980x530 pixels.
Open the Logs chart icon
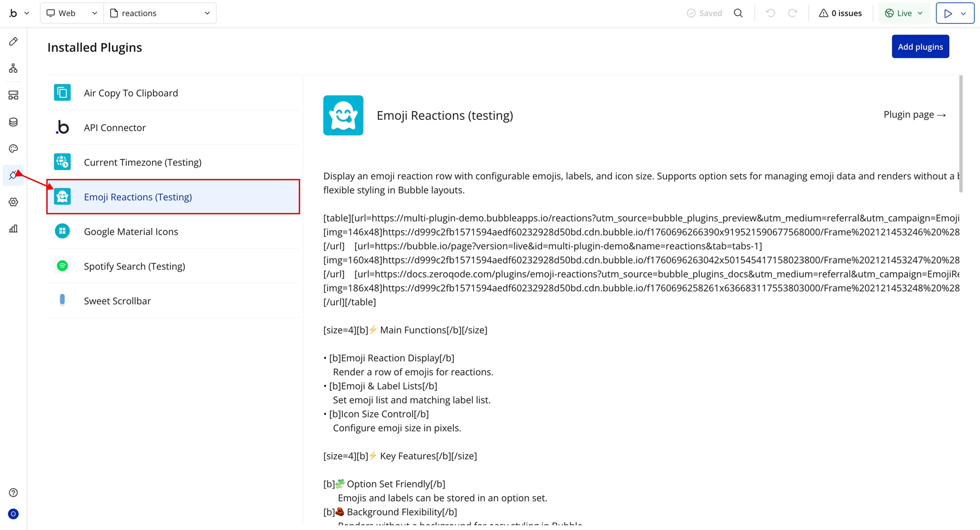[13, 229]
